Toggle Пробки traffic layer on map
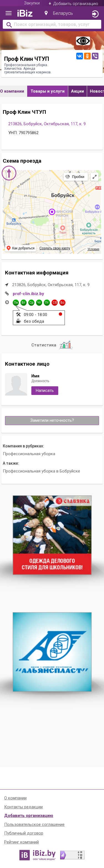This screenshot has height=868, width=104. 76,177
